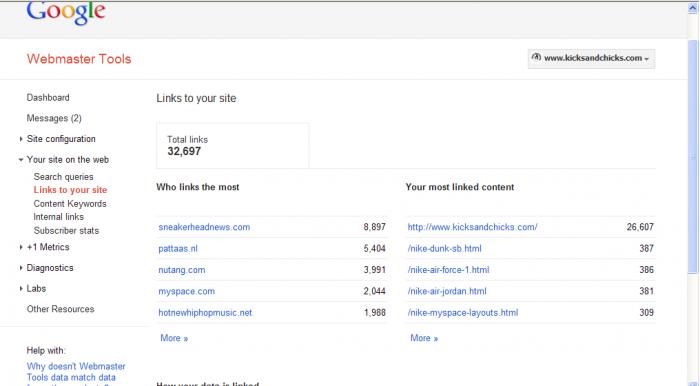
Task: Click the 387 link count
Action: pos(646,249)
